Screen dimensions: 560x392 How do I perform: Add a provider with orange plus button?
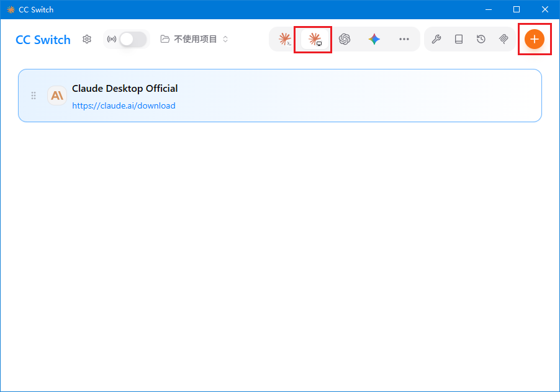pos(535,39)
